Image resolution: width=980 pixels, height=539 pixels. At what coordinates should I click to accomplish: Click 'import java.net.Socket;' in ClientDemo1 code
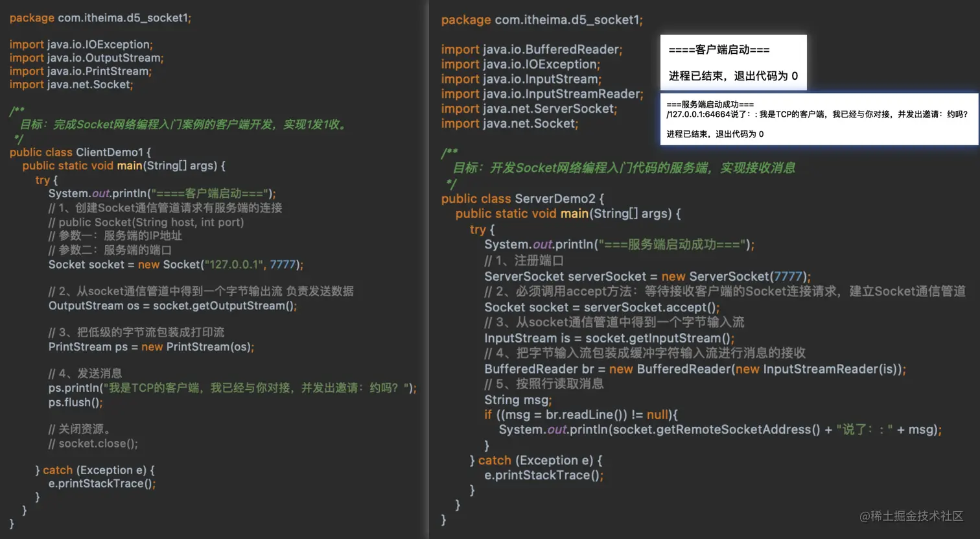coord(71,84)
